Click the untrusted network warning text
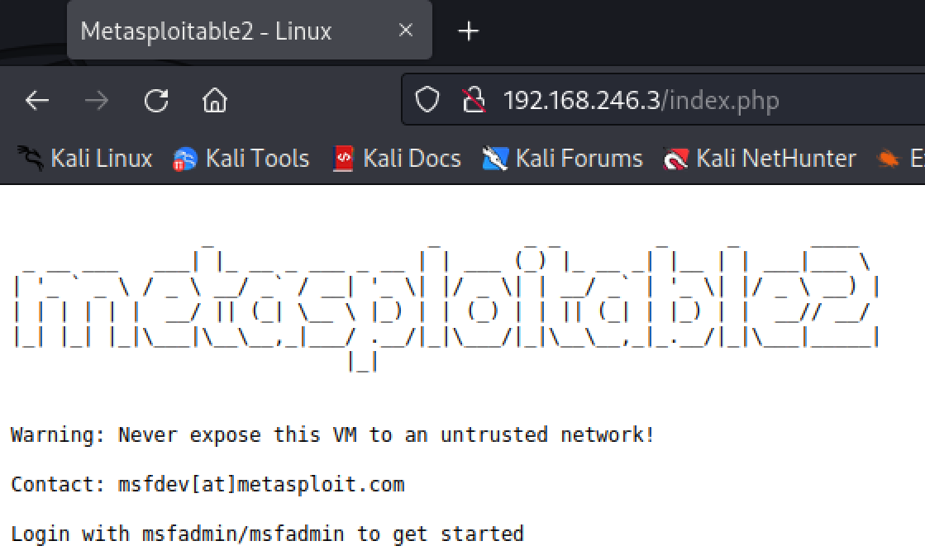 pos(332,434)
